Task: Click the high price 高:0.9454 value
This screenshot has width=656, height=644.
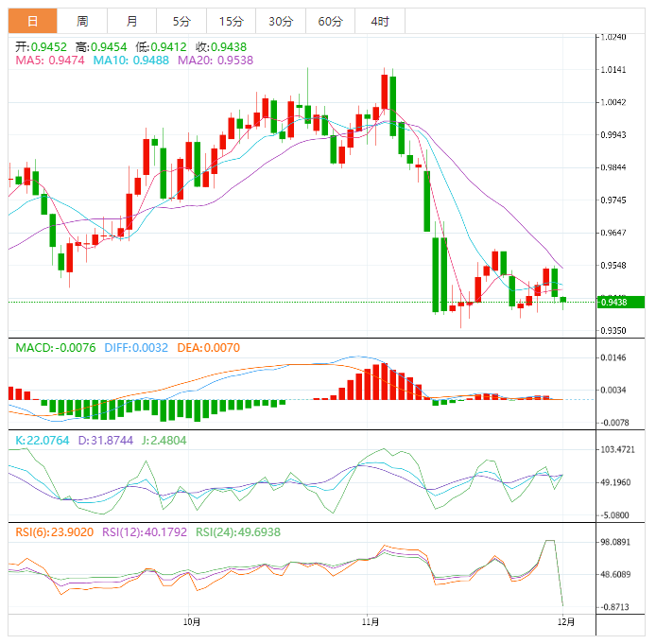Action: click(x=101, y=47)
